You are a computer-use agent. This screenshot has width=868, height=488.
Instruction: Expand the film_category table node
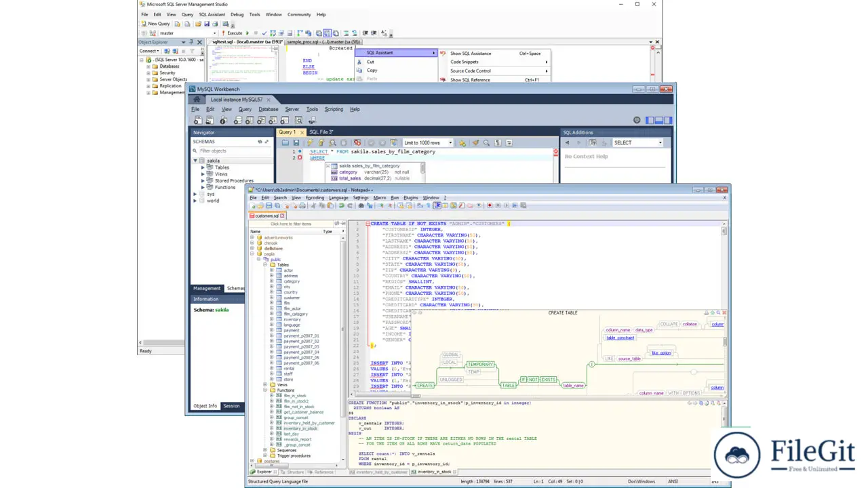271,314
